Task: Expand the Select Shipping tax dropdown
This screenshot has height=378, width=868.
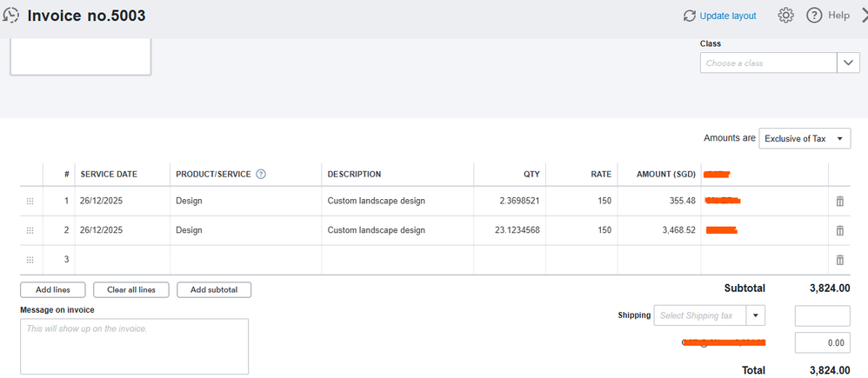Action: coord(756,315)
